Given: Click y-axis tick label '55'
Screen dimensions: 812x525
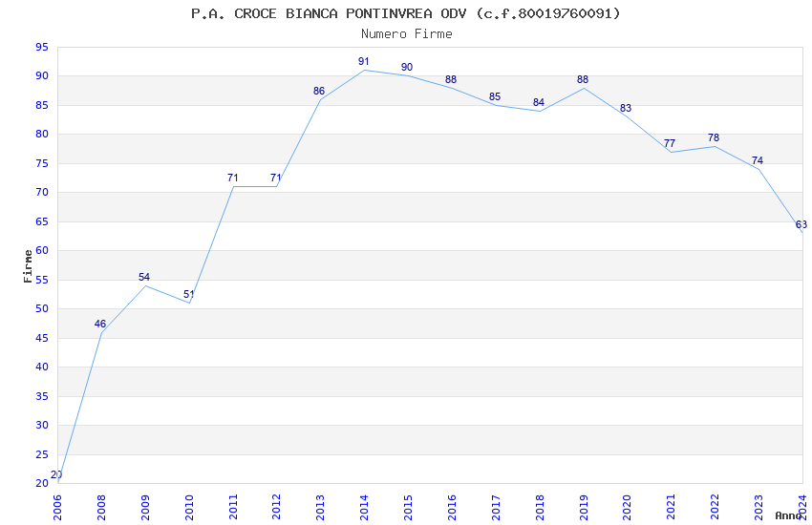Looking at the screenshot, I should (42, 280).
